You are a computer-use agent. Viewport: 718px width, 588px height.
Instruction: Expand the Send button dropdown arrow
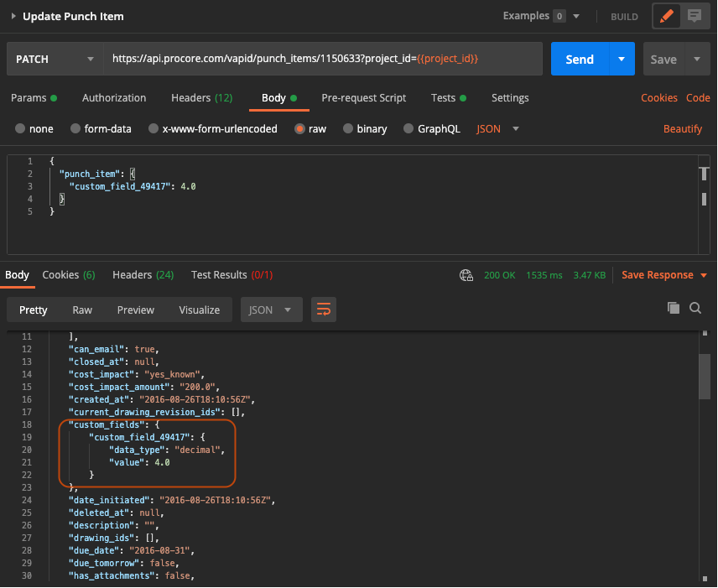(622, 59)
